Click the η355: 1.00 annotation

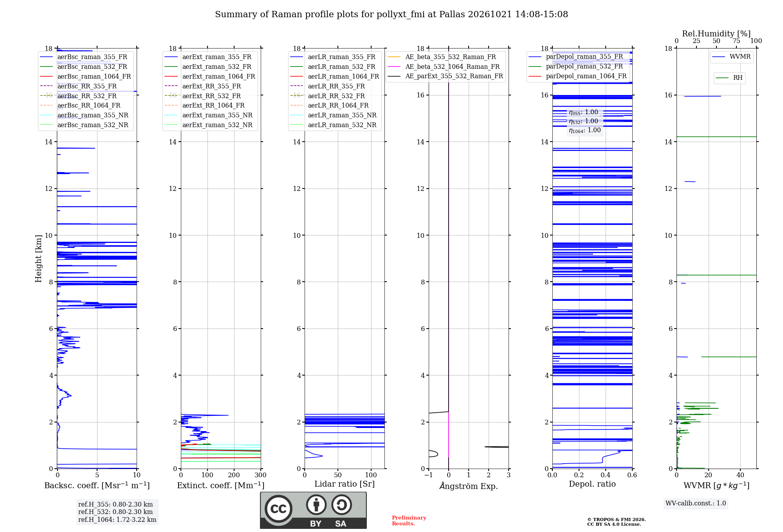pos(583,112)
